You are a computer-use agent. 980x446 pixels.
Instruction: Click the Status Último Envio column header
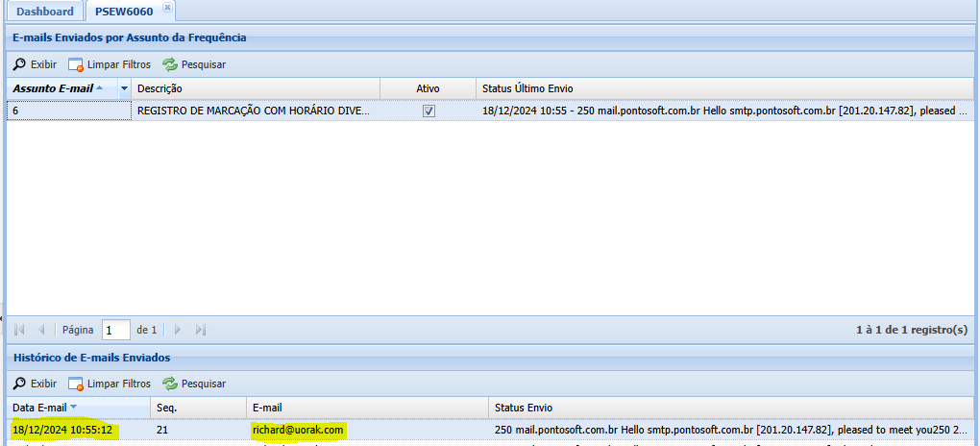(724, 88)
